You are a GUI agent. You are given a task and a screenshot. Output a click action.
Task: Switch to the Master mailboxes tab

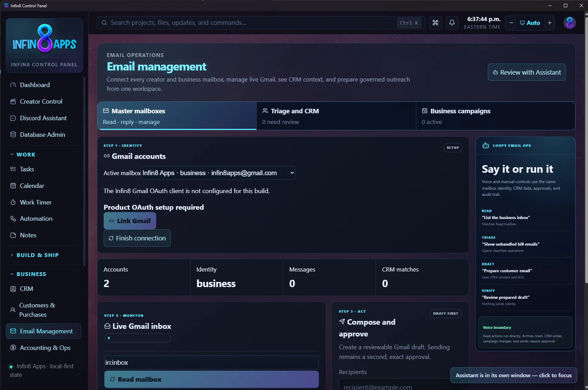(x=177, y=116)
